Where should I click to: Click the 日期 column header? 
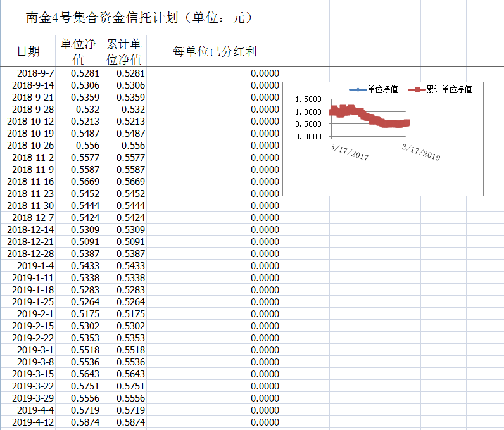pos(28,51)
